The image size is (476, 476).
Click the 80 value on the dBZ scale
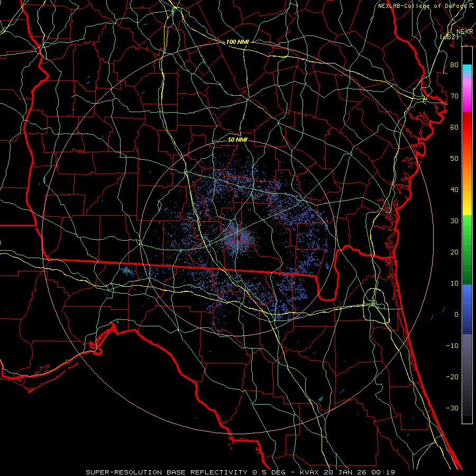(x=454, y=65)
